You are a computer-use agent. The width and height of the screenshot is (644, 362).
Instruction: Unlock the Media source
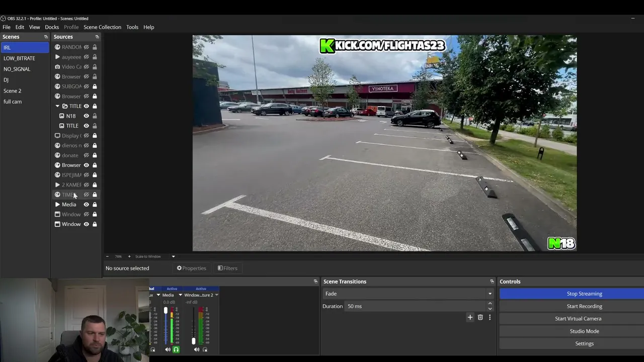pyautogui.click(x=95, y=205)
